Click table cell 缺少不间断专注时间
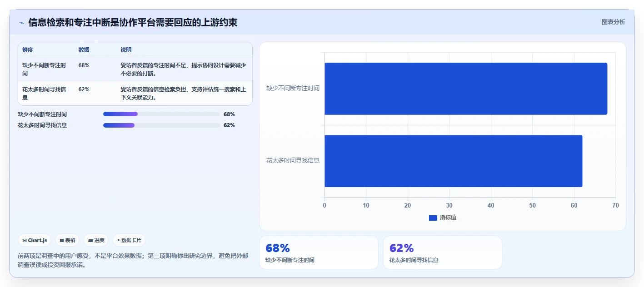Image resolution: width=644 pixels, height=287 pixels. click(x=44, y=69)
